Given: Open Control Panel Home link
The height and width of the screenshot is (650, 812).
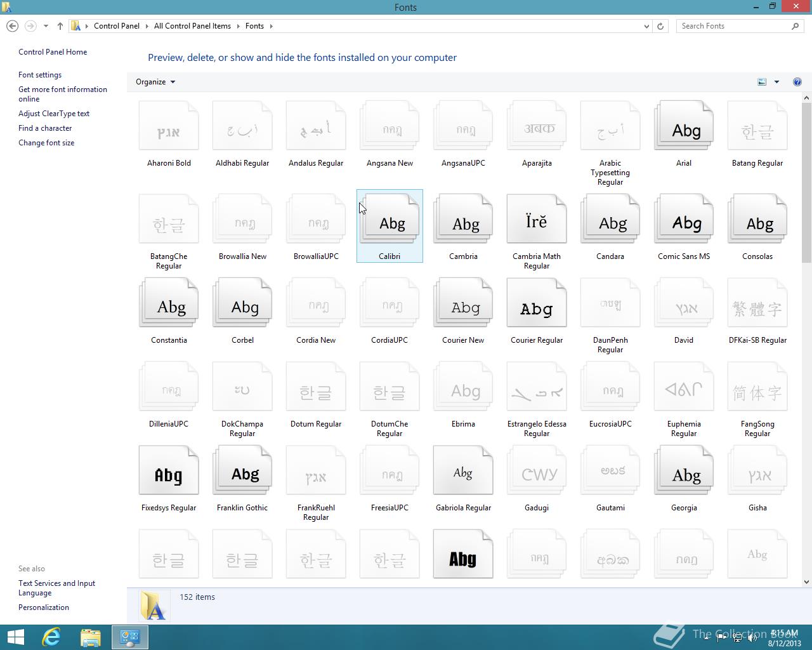Looking at the screenshot, I should [53, 52].
